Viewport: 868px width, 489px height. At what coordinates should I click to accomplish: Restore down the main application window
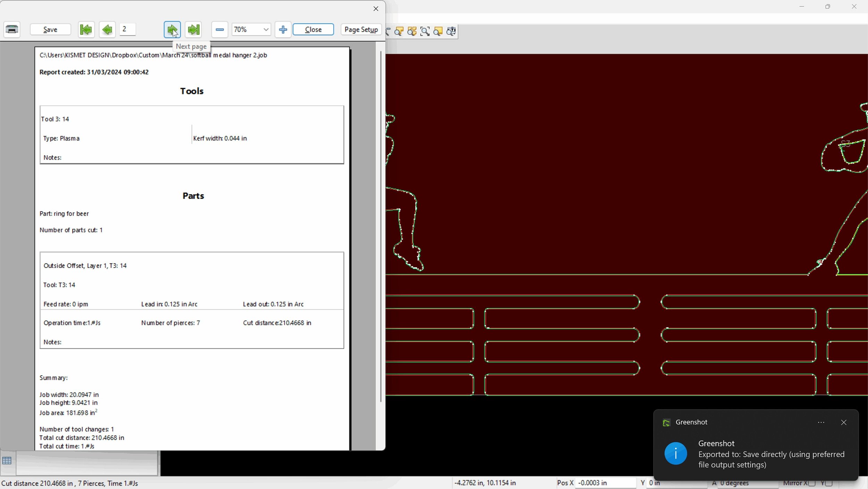[x=828, y=7]
